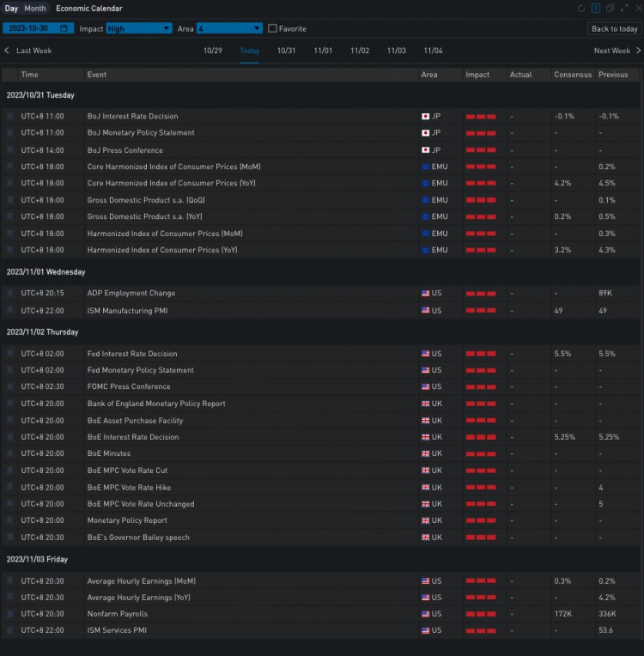Screen dimensions: 644x656
Task: Enable the Favorite checkbox
Action: pos(272,28)
